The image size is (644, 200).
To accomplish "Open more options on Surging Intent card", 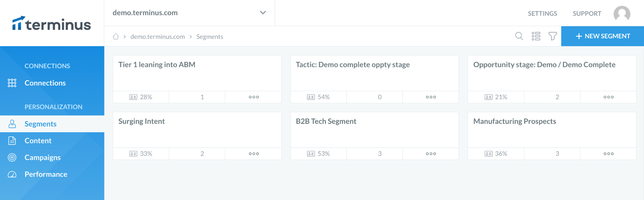I will click(x=254, y=154).
